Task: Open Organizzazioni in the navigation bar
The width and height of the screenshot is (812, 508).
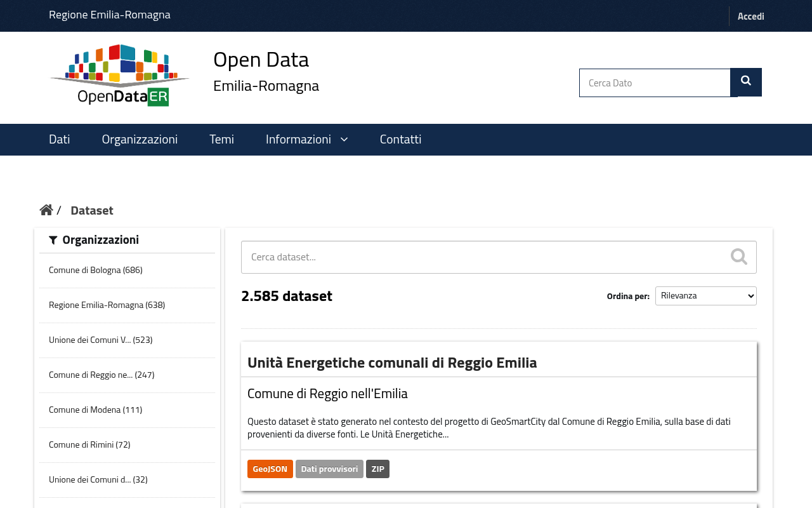Action: (140, 139)
